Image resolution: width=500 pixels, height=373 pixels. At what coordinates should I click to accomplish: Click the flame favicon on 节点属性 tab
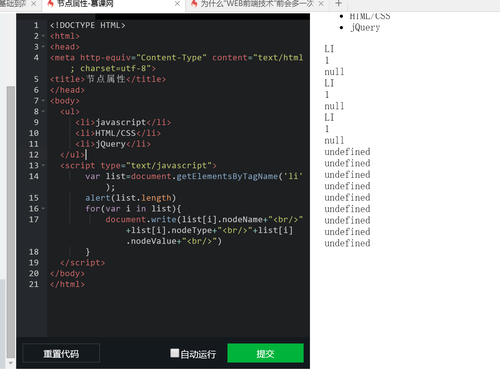coord(50,4)
